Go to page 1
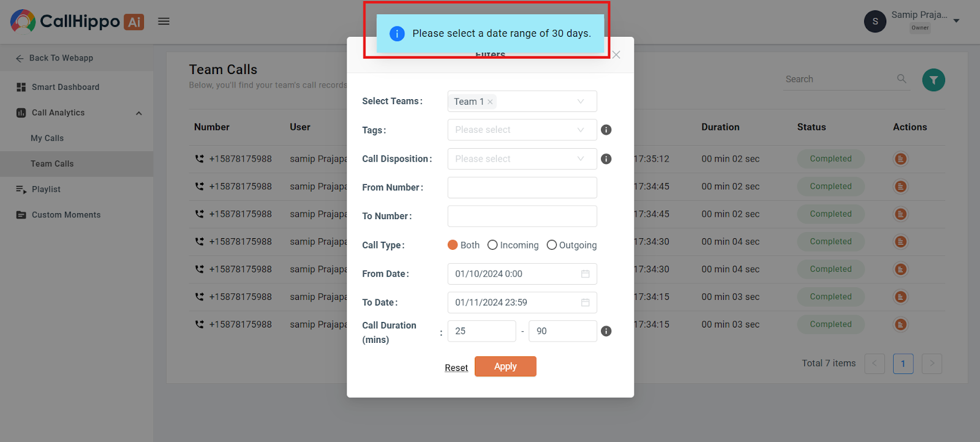 pyautogui.click(x=903, y=364)
